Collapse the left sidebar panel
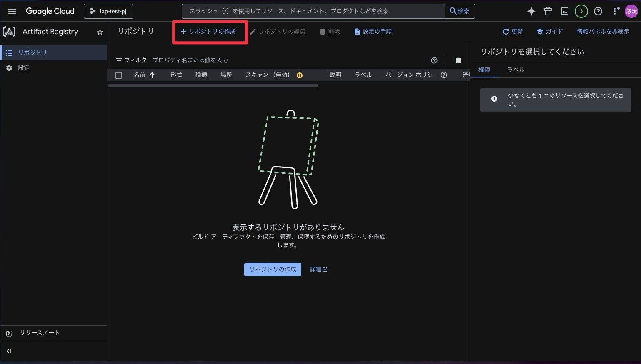 tap(9, 351)
